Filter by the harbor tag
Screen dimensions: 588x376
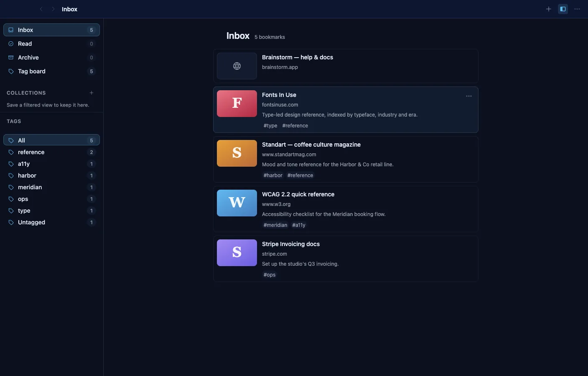click(51, 175)
